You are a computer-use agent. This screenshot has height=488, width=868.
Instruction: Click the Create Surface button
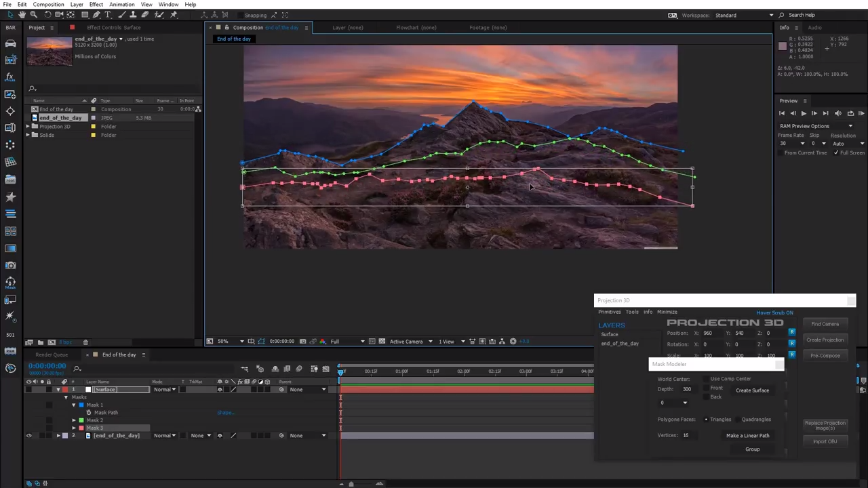tap(752, 390)
